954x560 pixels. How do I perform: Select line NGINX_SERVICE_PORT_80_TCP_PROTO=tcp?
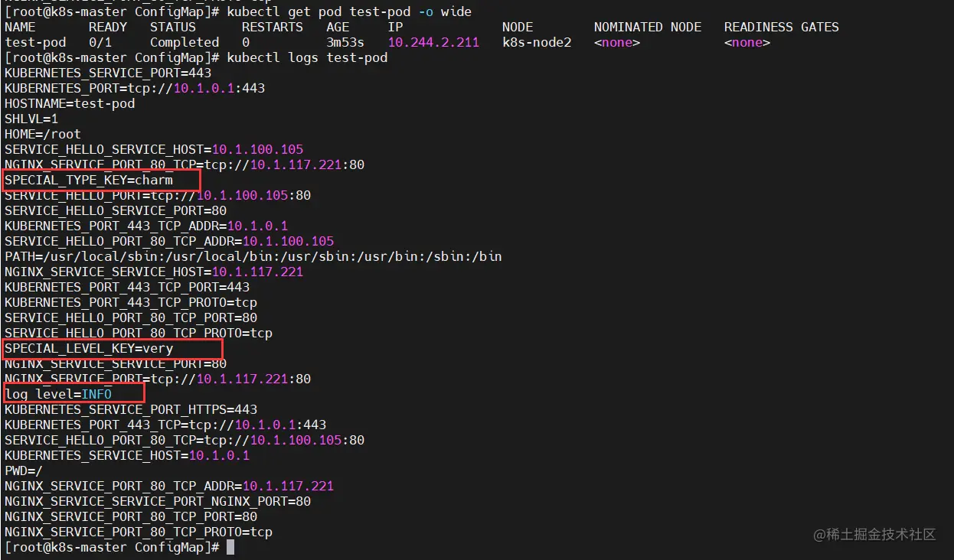tap(139, 532)
